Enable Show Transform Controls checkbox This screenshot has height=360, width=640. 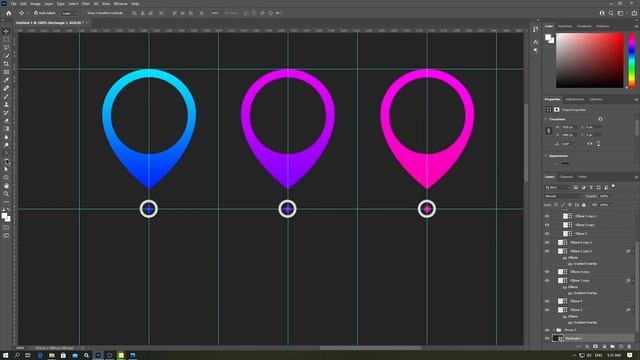click(84, 13)
